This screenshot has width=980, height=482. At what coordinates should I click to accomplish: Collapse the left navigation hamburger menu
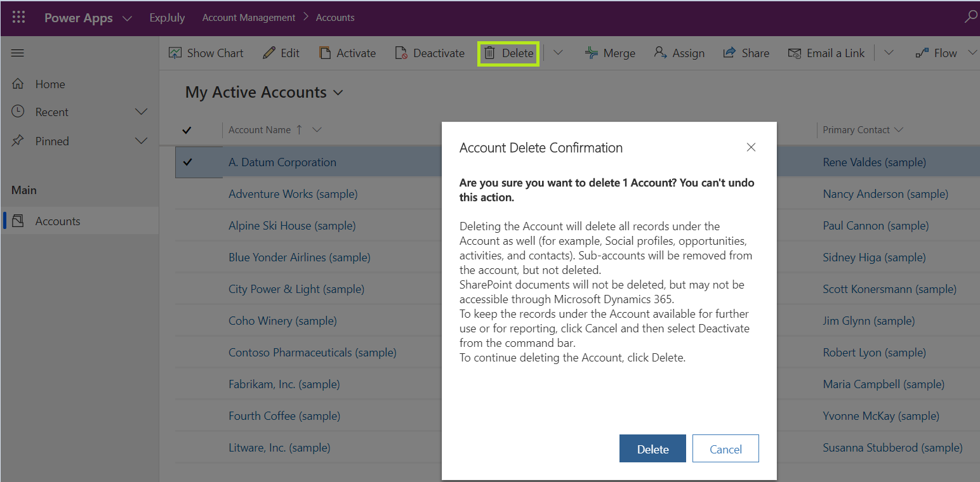coord(18,53)
